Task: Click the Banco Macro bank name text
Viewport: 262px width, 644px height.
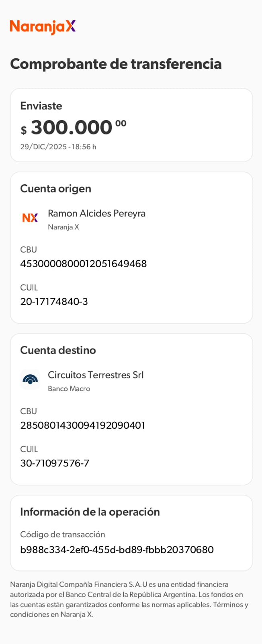Action: (69, 389)
